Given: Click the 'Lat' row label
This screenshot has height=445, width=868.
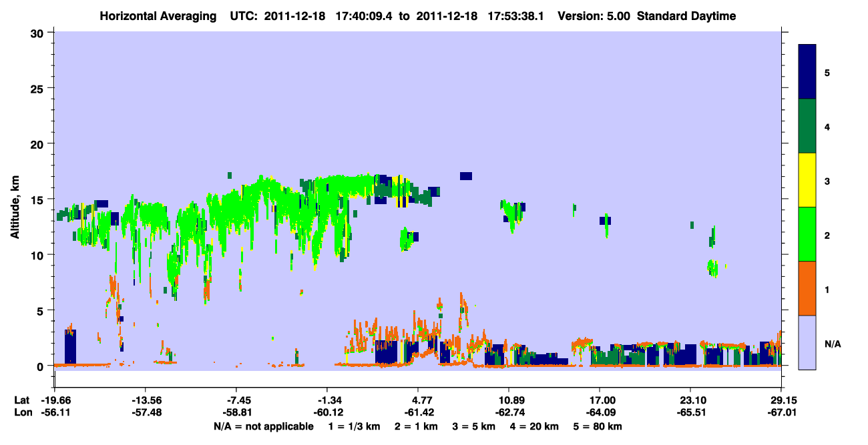Looking at the screenshot, I should tap(22, 400).
